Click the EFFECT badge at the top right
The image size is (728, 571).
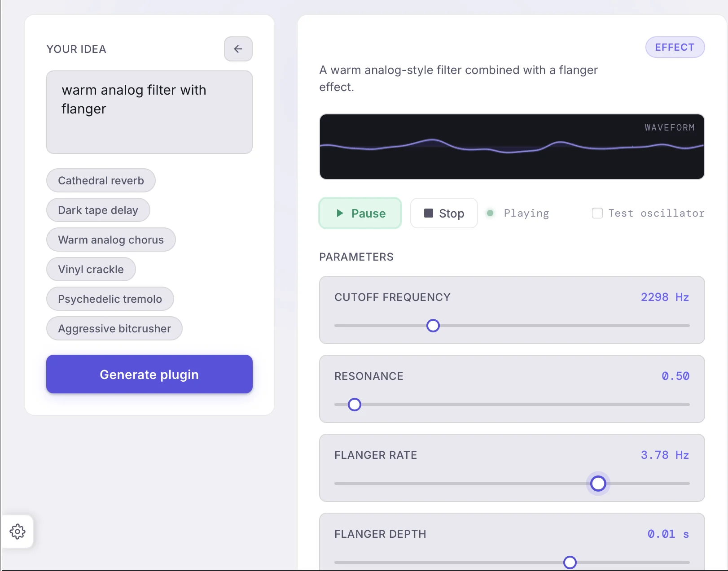pyautogui.click(x=675, y=47)
